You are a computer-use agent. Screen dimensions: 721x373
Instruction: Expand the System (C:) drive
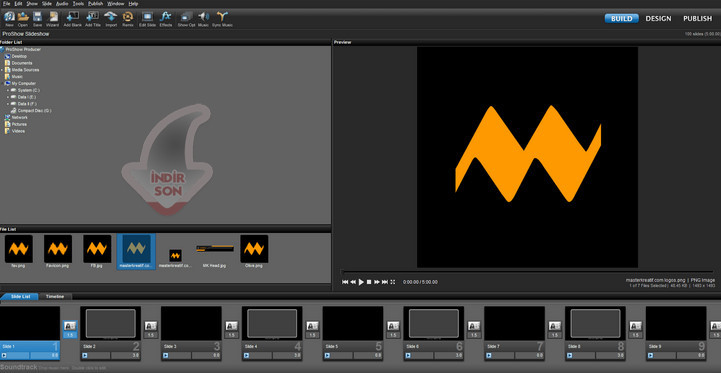8,91
